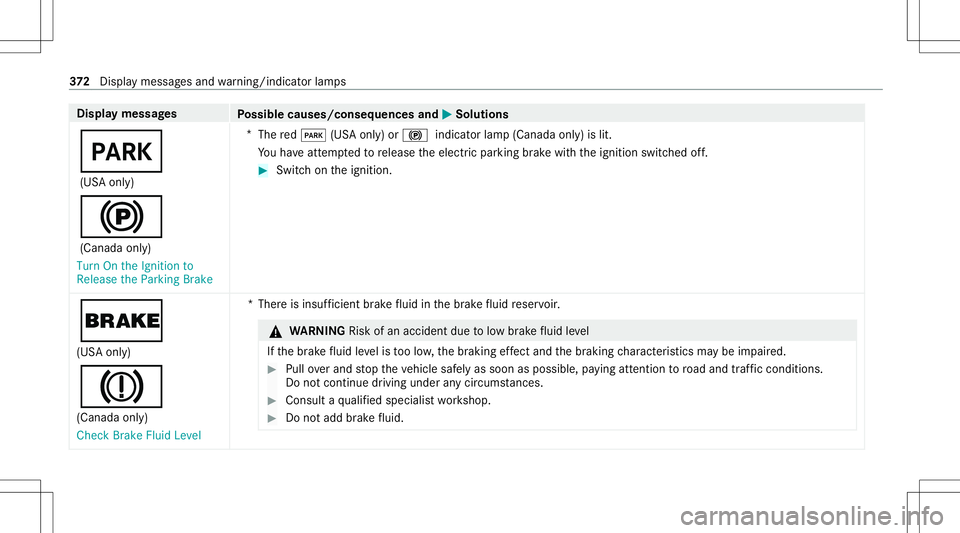960x533 pixels.
Task: Click the small inline (P) indicator icon
Action: 415,135
